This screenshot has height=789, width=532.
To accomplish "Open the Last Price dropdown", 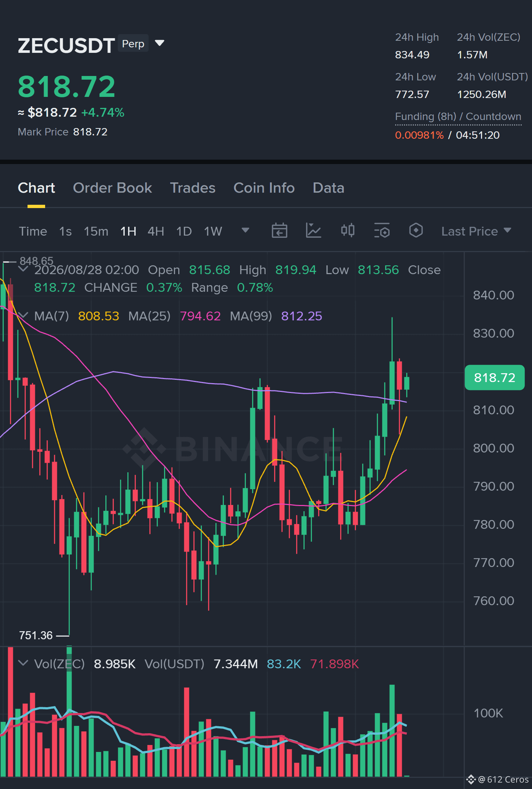I will [476, 231].
